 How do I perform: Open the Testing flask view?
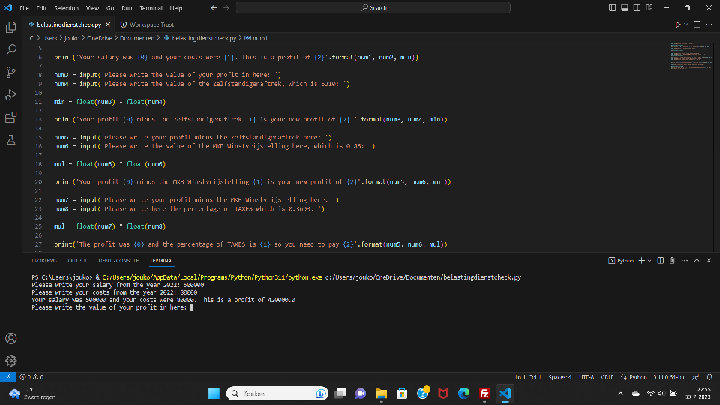(11, 141)
